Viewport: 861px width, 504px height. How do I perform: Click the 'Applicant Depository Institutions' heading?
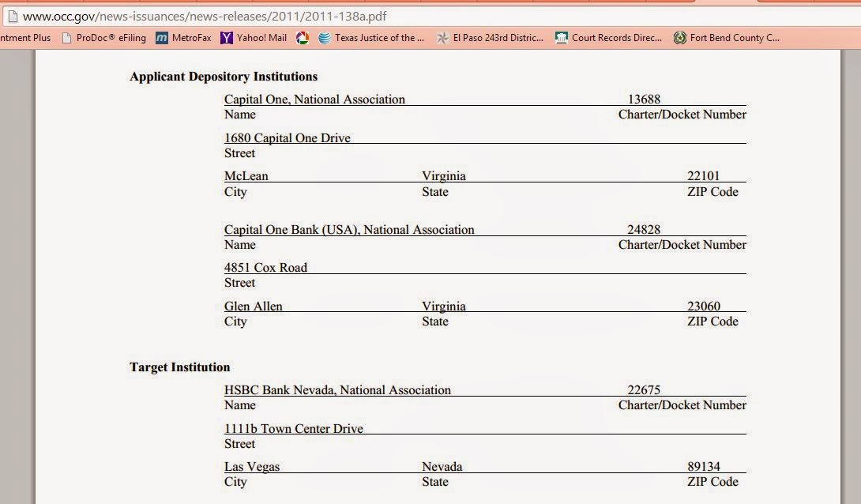point(224,77)
